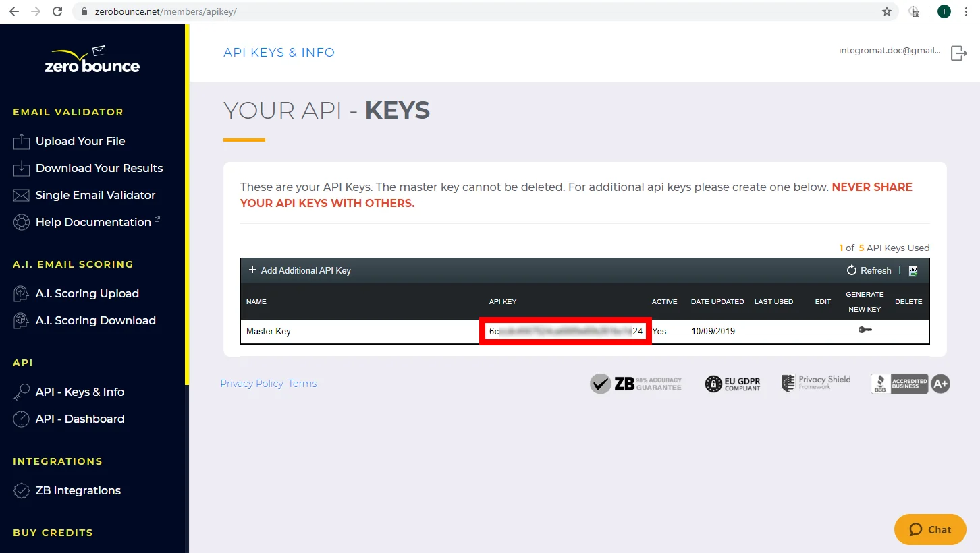The height and width of the screenshot is (553, 980).
Task: Click the LAST USED column header
Action: 774,301
